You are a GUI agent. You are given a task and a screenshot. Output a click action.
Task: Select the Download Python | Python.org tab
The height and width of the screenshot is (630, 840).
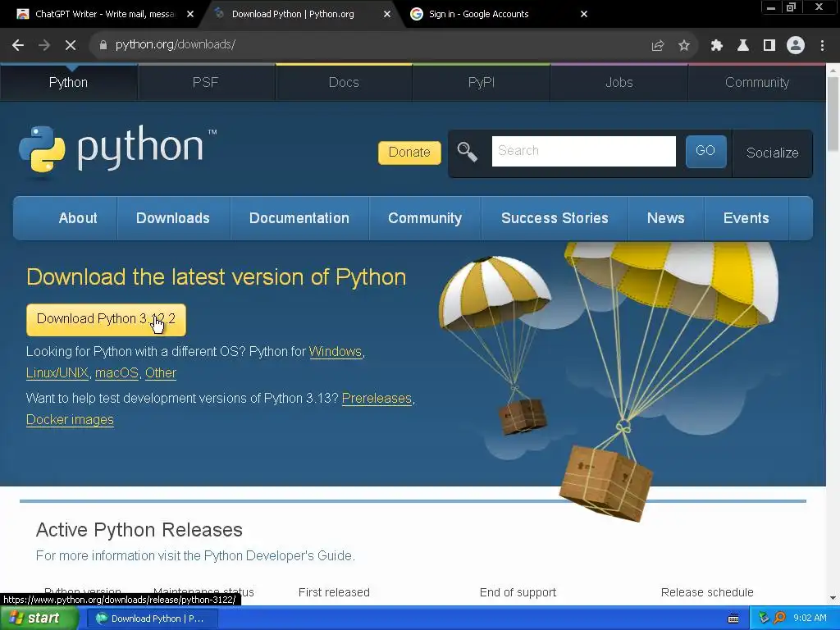click(x=293, y=15)
